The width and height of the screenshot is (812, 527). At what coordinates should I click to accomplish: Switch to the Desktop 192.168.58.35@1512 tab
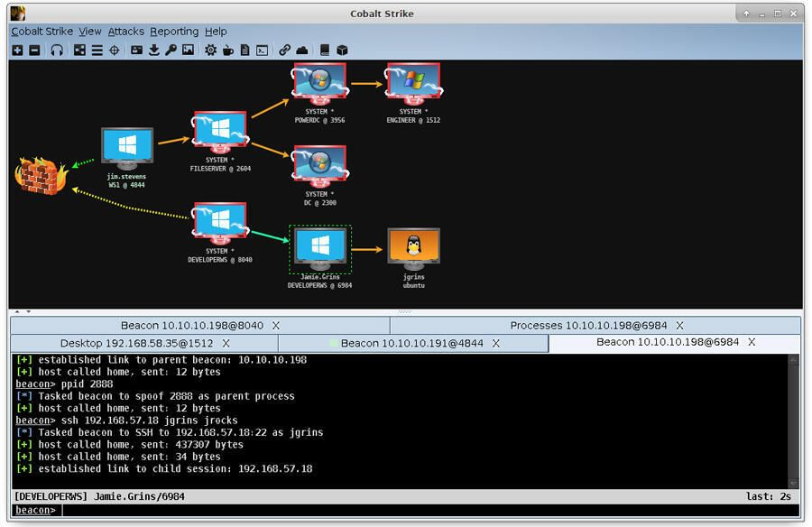pos(134,342)
